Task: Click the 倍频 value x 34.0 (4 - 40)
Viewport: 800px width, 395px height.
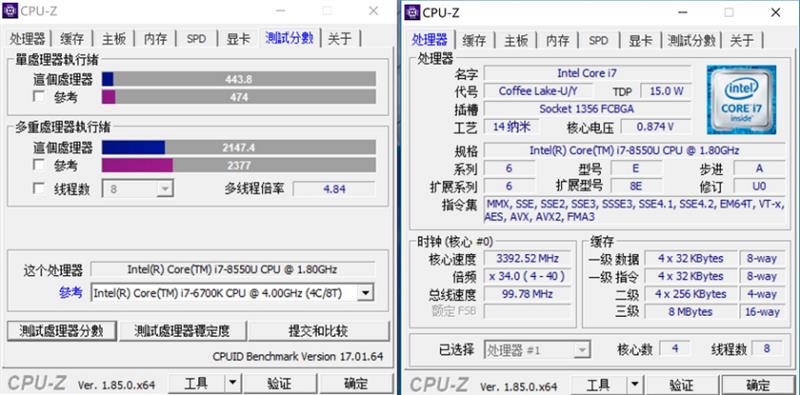Action: 528,276
